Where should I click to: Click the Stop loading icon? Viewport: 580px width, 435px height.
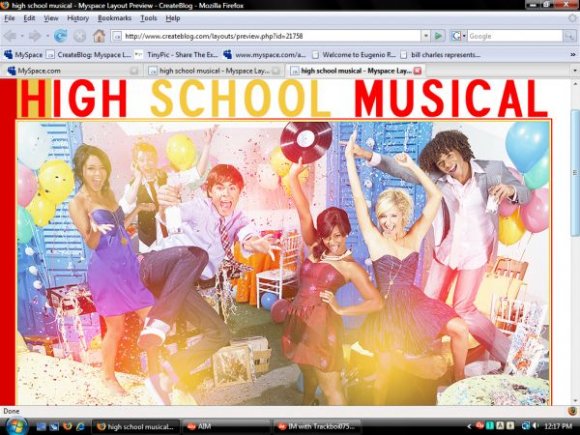(80, 36)
